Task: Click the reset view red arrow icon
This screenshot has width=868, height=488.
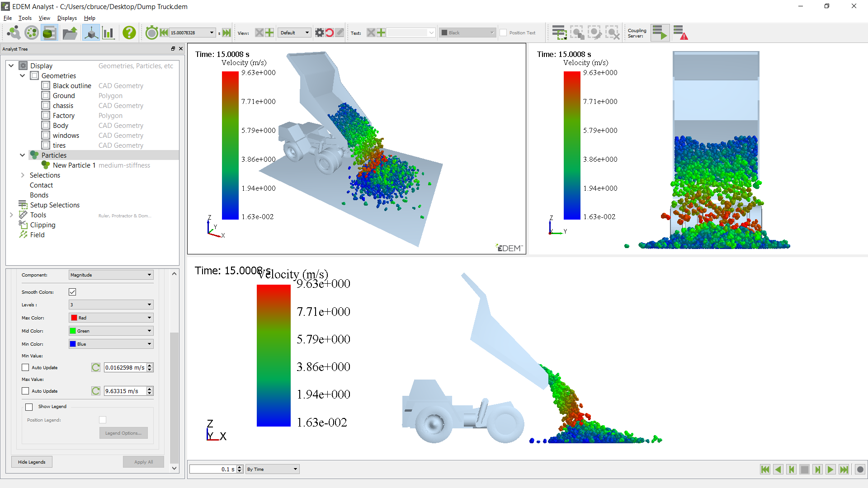Action: 330,33
